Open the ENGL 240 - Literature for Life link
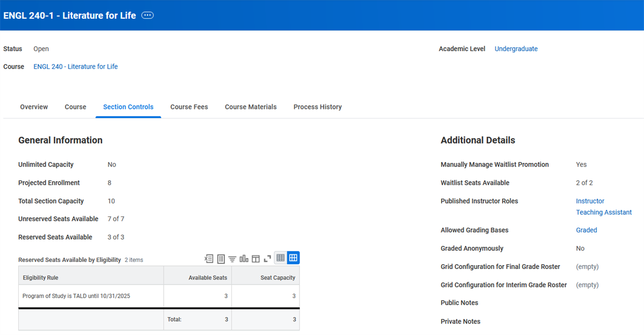644x335 pixels. click(76, 67)
